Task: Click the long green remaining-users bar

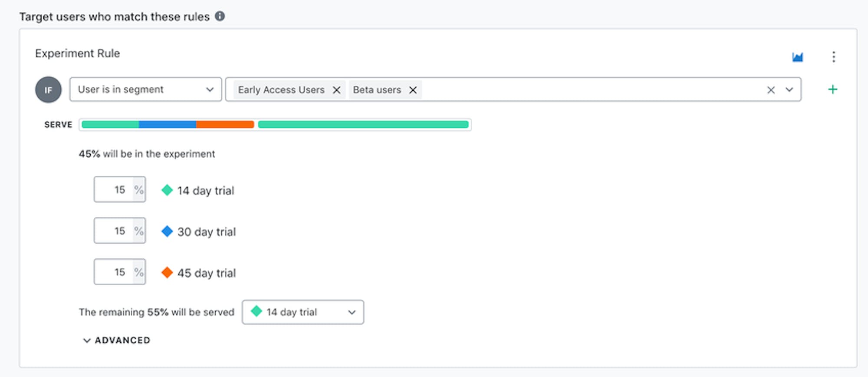Action: [x=363, y=125]
